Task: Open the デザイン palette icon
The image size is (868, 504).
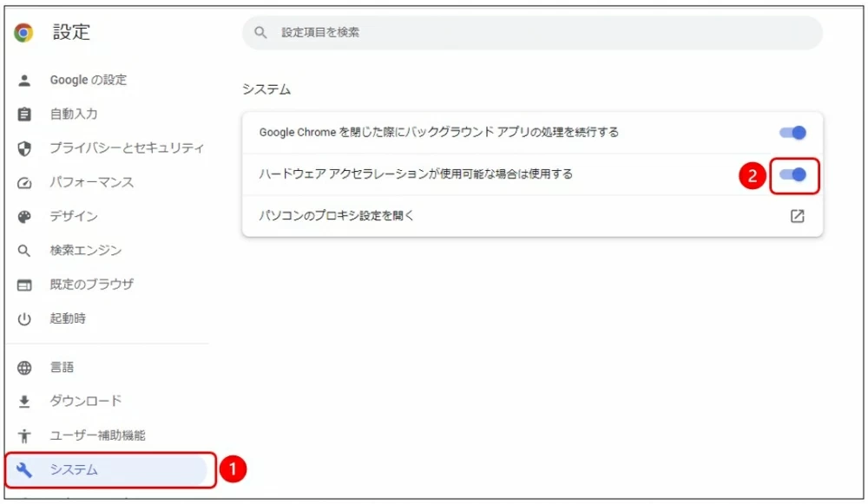Action: coord(23,217)
